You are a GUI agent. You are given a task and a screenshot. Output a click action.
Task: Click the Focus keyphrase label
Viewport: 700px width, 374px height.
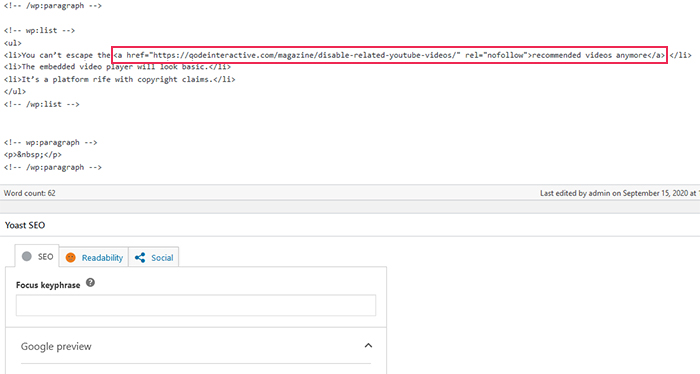[x=48, y=285]
